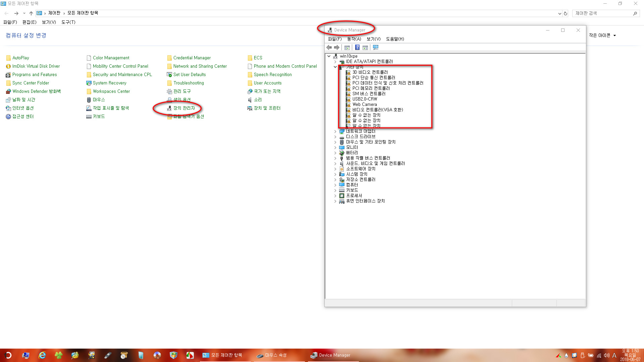Screen dimensions: 644x362
Task: Expand 디스크 드라이브 node
Action: (x=335, y=137)
